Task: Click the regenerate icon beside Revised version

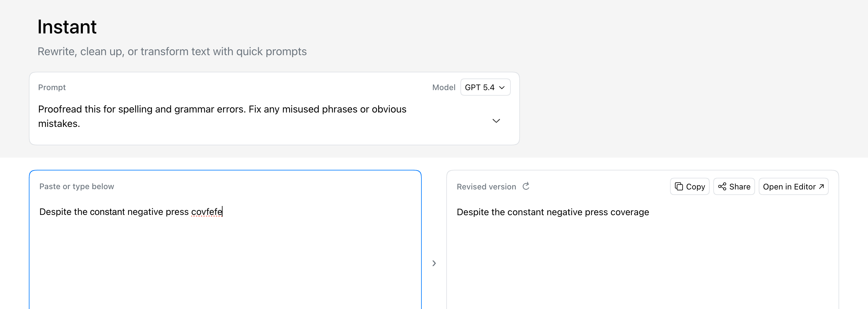Action: pyautogui.click(x=526, y=186)
